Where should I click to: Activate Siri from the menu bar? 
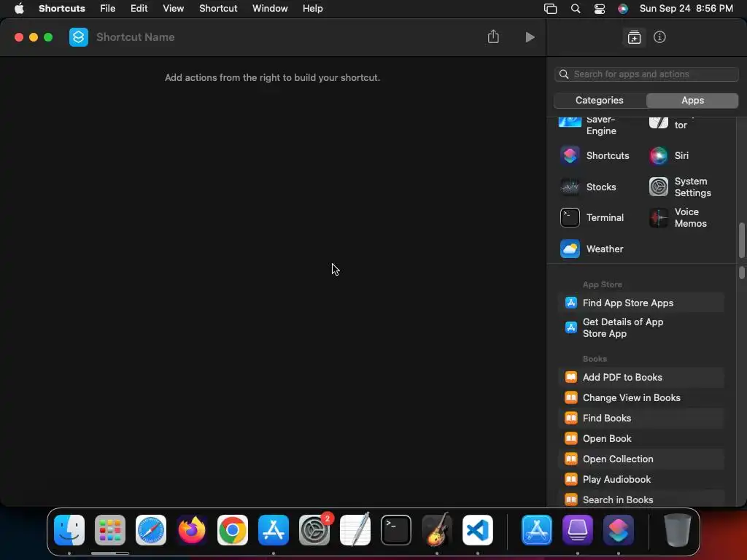coord(623,9)
